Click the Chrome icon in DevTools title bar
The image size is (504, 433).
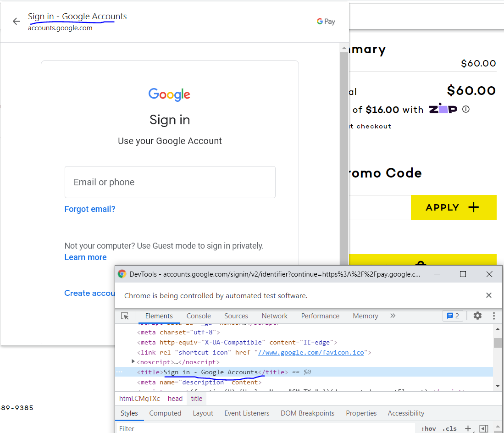coord(122,274)
